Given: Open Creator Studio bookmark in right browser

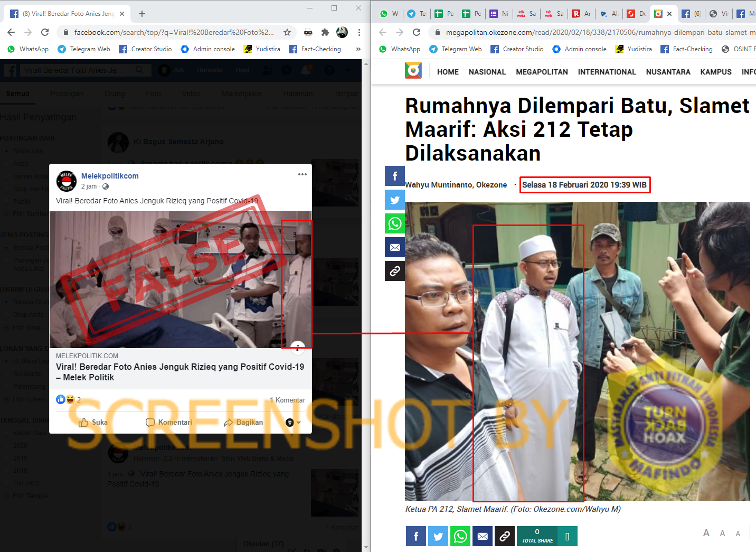Looking at the screenshot, I should [517, 49].
